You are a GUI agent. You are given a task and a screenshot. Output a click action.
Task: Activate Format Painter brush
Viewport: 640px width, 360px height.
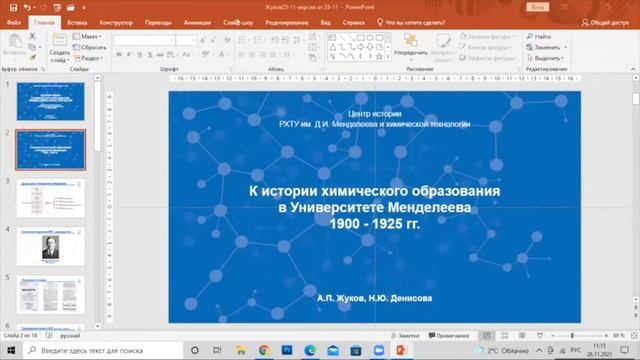(x=32, y=58)
